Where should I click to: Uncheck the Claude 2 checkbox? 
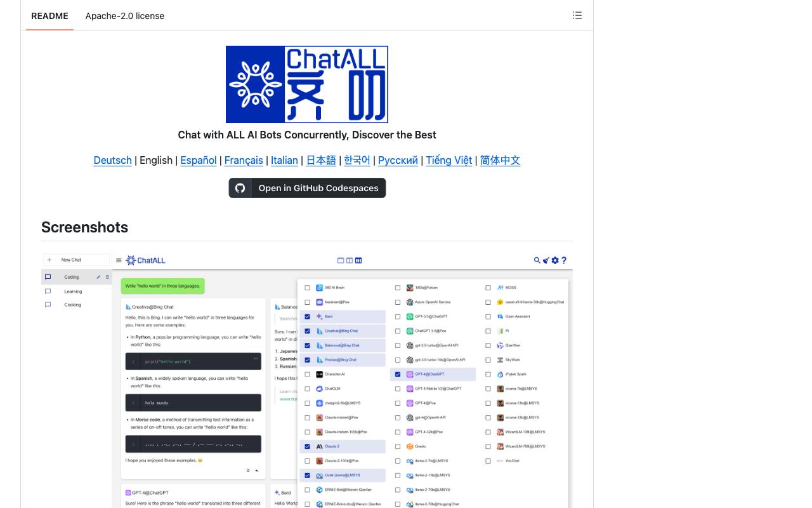(308, 446)
